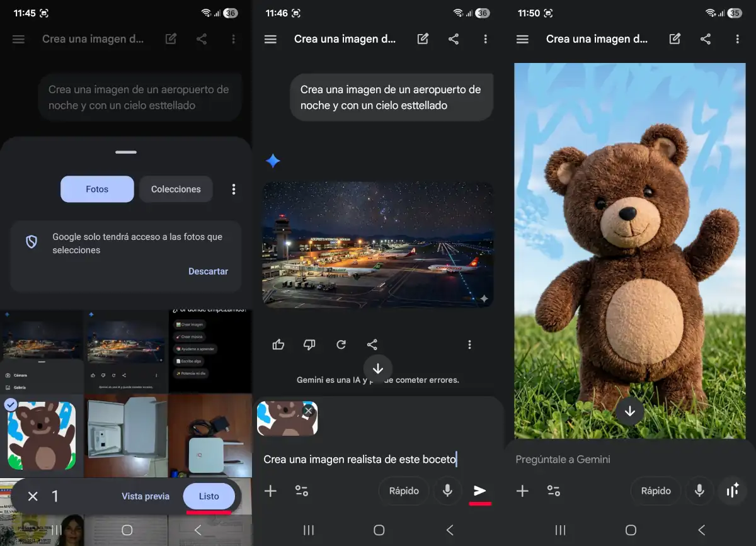Send the boceto prompt with the arrow

[480, 491]
